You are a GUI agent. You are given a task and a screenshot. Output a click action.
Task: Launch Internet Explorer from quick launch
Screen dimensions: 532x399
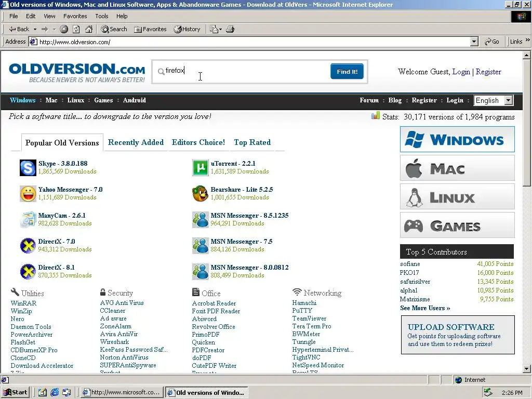pyautogui.click(x=55, y=393)
